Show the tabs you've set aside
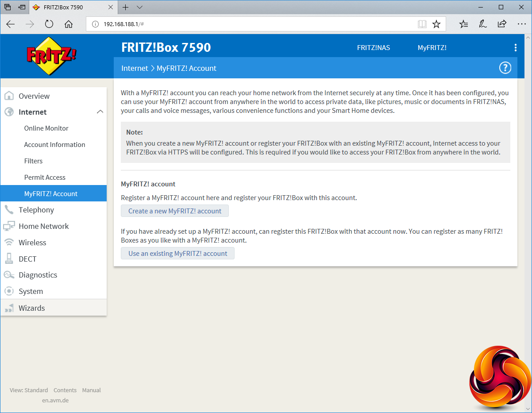 tap(8, 7)
